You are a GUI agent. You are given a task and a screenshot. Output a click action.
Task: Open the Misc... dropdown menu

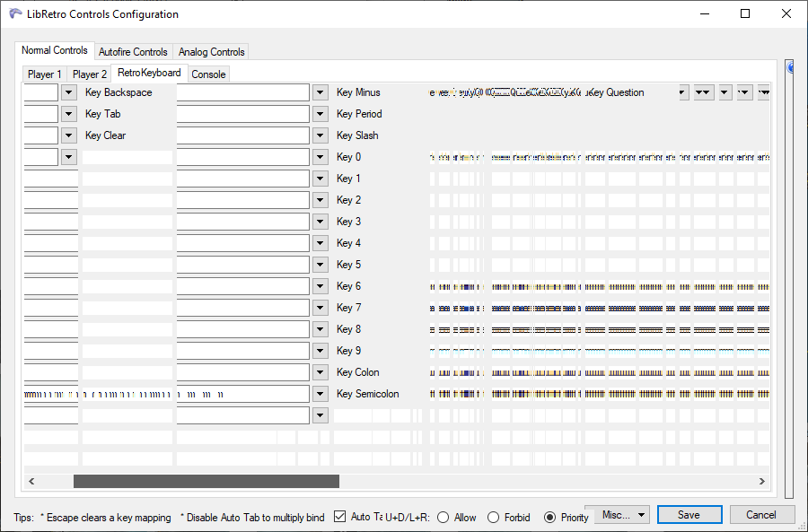(x=621, y=514)
